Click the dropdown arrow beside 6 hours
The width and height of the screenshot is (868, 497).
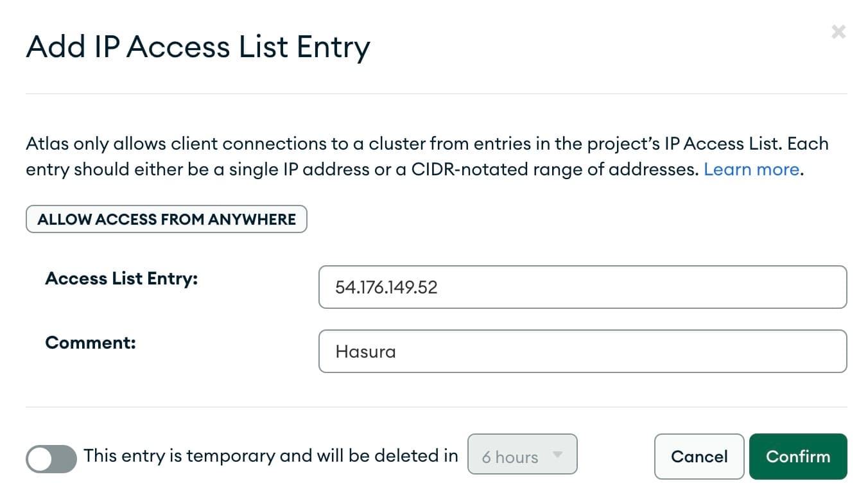point(557,455)
